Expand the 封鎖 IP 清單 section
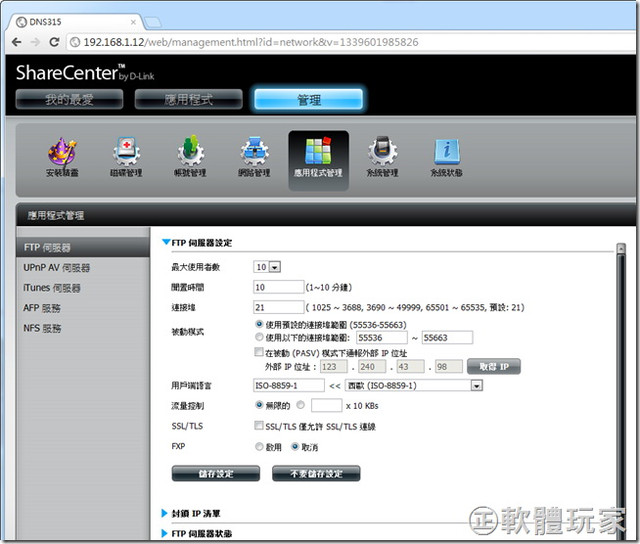The image size is (640, 544). pyautogui.click(x=165, y=513)
